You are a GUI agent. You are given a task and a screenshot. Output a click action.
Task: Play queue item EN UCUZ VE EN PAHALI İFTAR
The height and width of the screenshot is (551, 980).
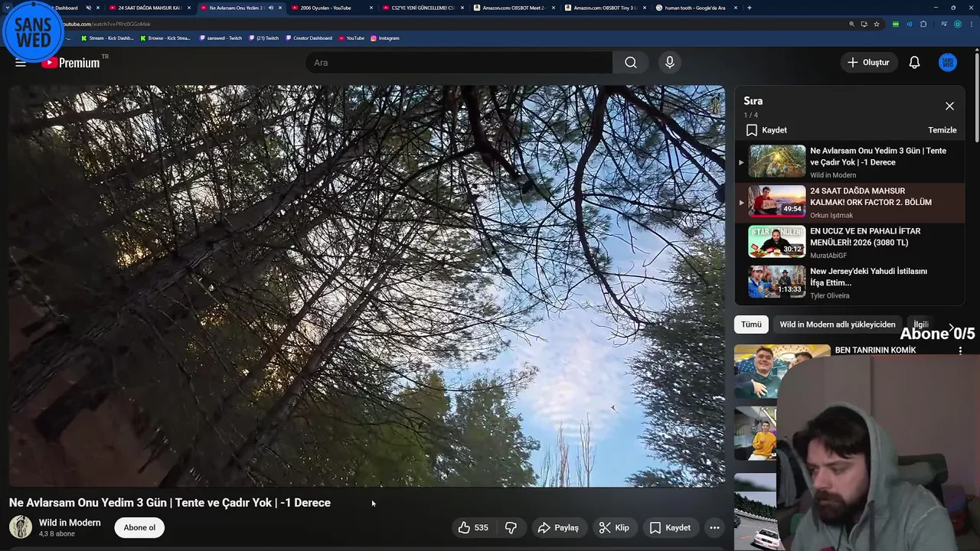point(850,243)
